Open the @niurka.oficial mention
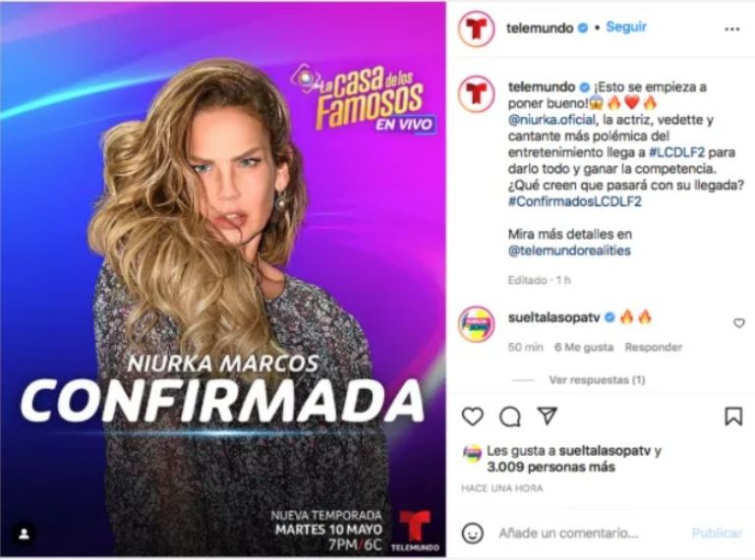The image size is (755, 560). point(552,120)
